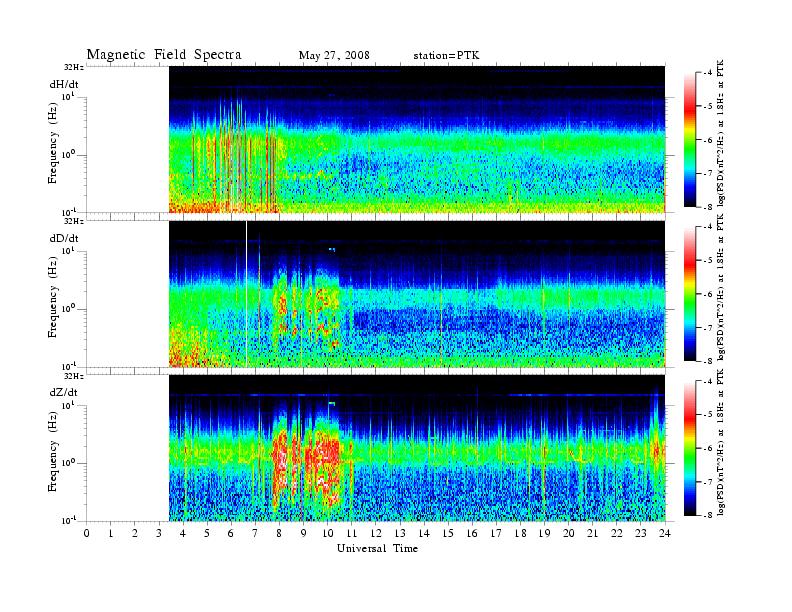Viewport: 792px width, 612px height.
Task: Click the PSD units label beside dZ/dt color bar
Action: pos(721,442)
